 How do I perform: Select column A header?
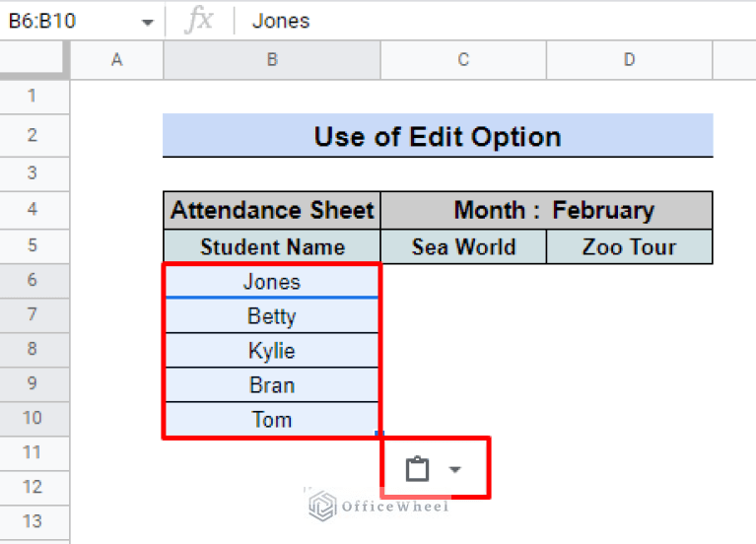tap(117, 60)
